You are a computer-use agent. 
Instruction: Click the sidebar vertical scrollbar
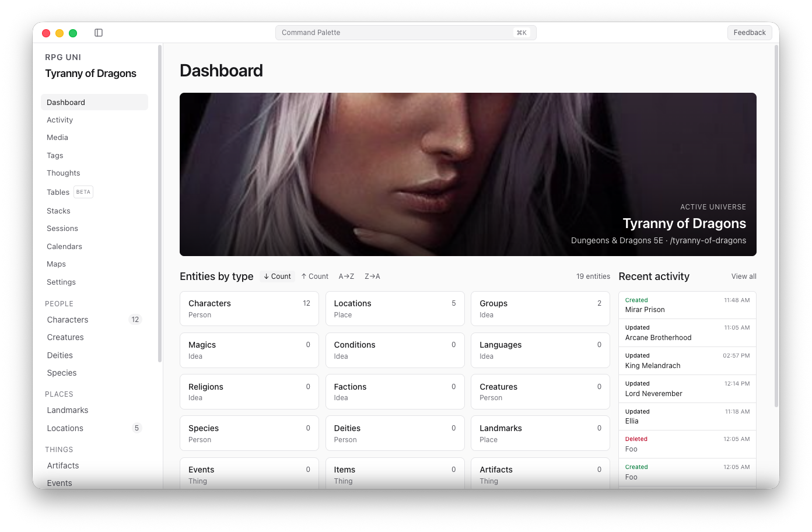(x=160, y=204)
